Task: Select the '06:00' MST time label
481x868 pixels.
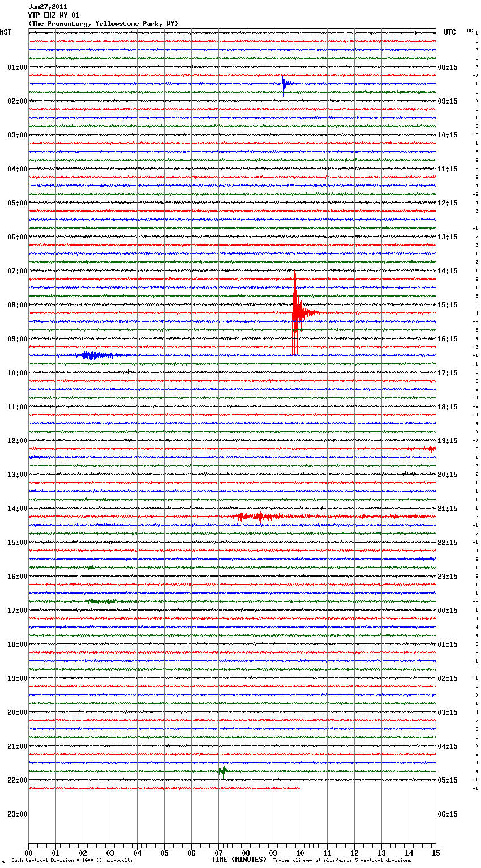Action: (18, 237)
